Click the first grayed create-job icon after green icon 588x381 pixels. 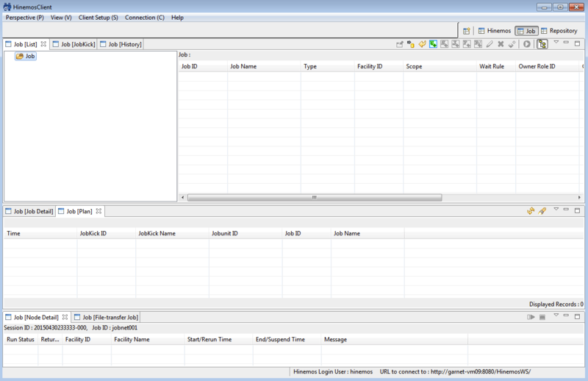click(x=445, y=44)
